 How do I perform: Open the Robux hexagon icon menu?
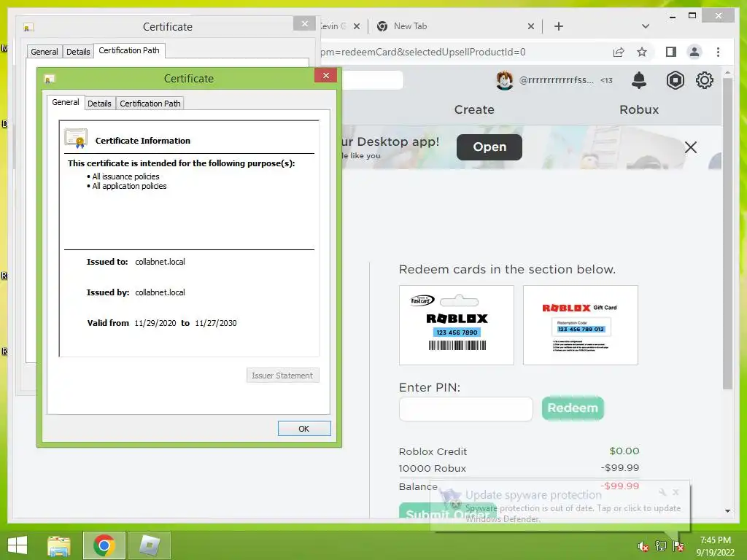tap(675, 80)
